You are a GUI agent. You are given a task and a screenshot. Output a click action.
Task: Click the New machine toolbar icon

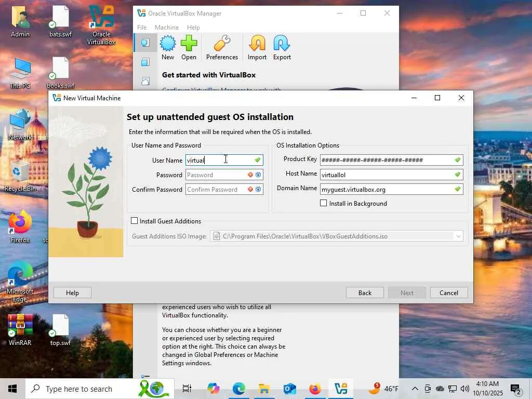point(168,48)
